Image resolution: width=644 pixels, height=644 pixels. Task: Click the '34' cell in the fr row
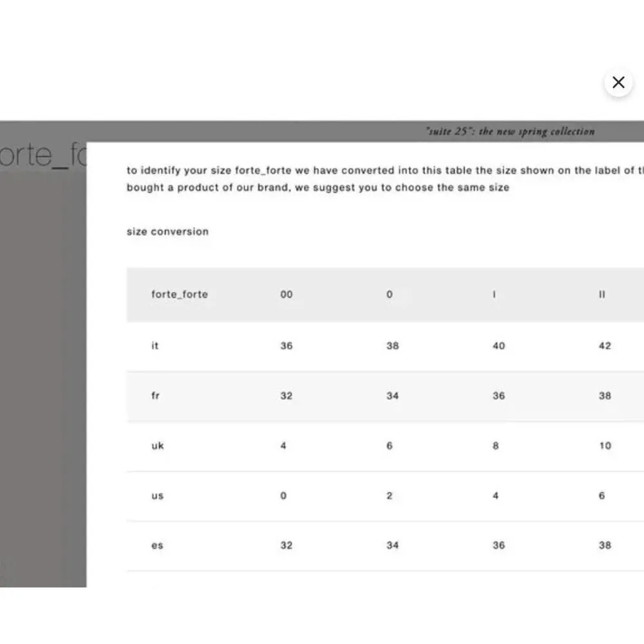[393, 396]
